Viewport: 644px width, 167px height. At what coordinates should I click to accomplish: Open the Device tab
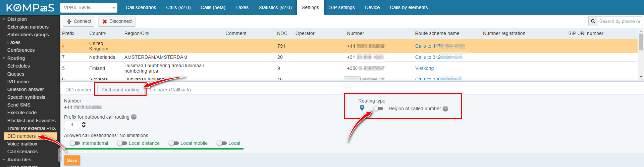click(372, 7)
